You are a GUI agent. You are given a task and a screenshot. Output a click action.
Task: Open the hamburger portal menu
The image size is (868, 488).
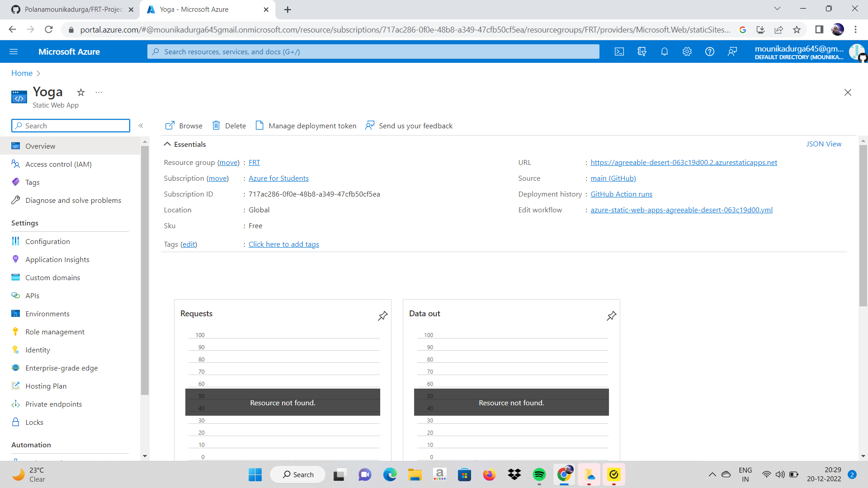(x=14, y=52)
